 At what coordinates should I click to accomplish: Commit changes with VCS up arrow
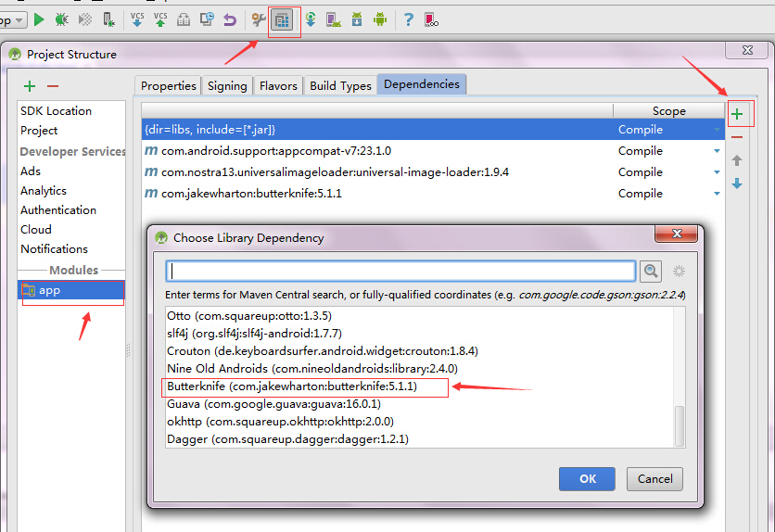point(160,19)
